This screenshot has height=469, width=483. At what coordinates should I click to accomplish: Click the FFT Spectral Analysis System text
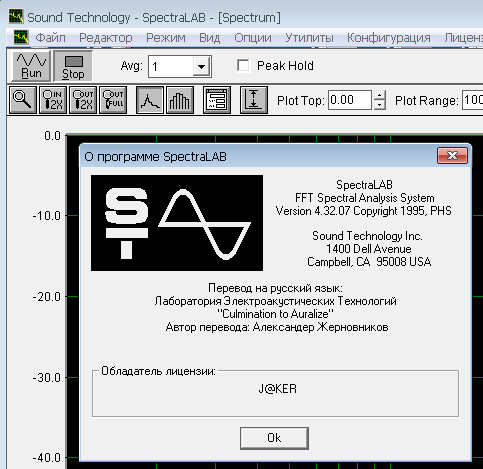(365, 198)
